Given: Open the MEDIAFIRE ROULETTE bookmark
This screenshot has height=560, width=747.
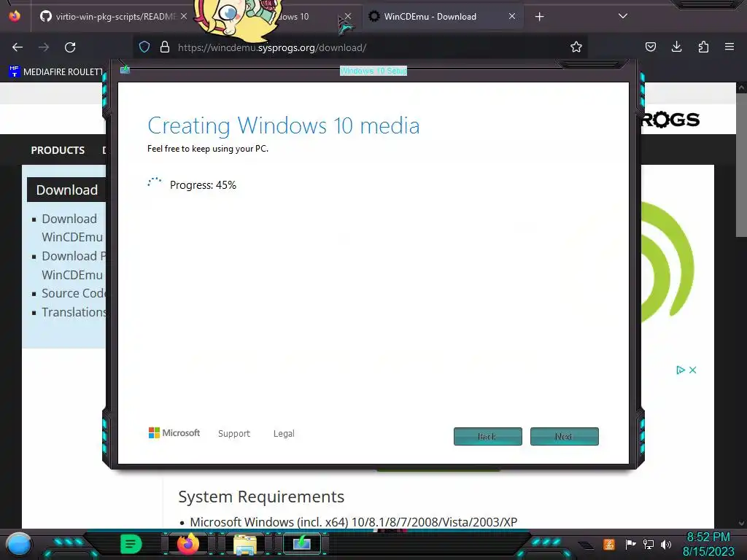Looking at the screenshot, I should [55, 72].
